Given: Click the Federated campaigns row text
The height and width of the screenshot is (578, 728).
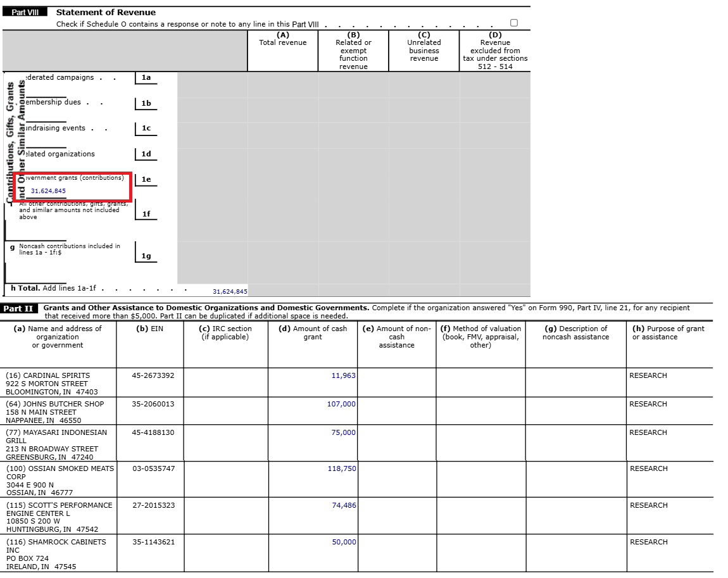Looking at the screenshot, I should point(60,77).
